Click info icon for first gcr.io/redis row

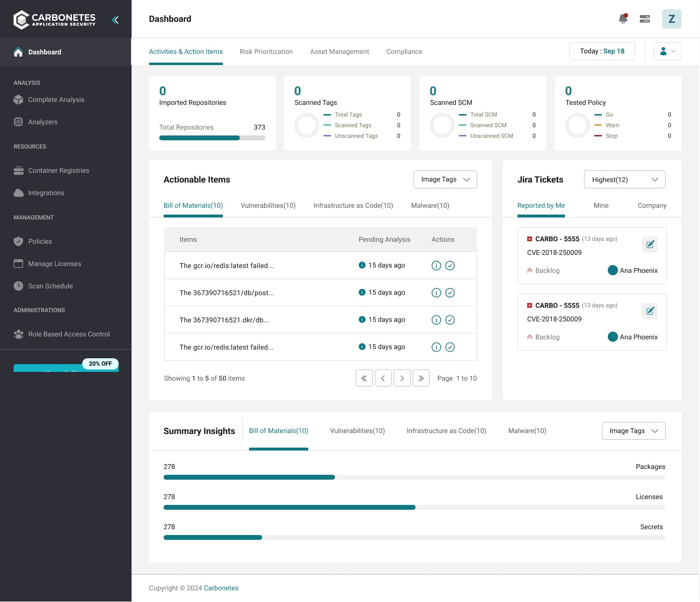[436, 266]
